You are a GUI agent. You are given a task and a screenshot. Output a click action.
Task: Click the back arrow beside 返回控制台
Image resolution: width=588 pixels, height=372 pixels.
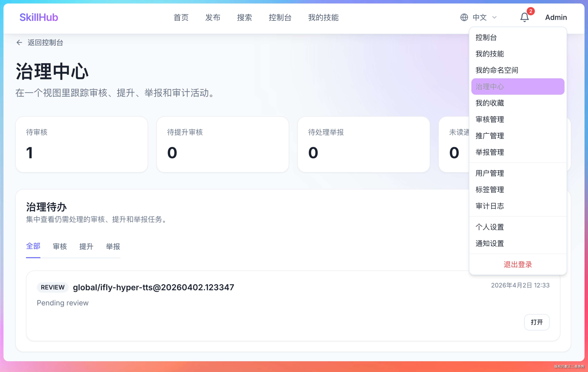pos(19,42)
